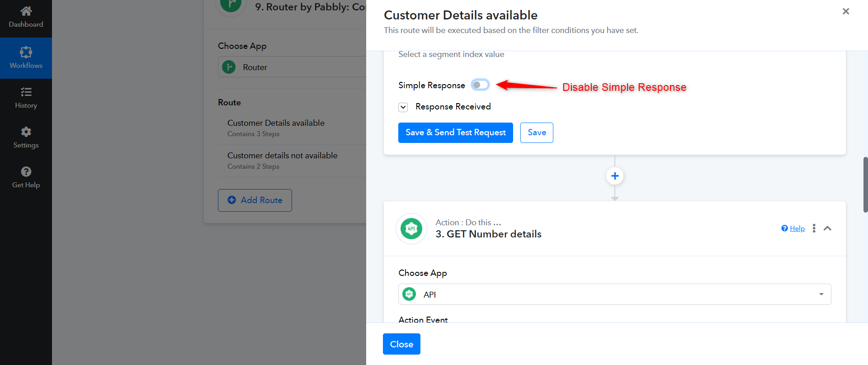Open the Dashboard home icon
868x365 pixels.
[x=26, y=11]
